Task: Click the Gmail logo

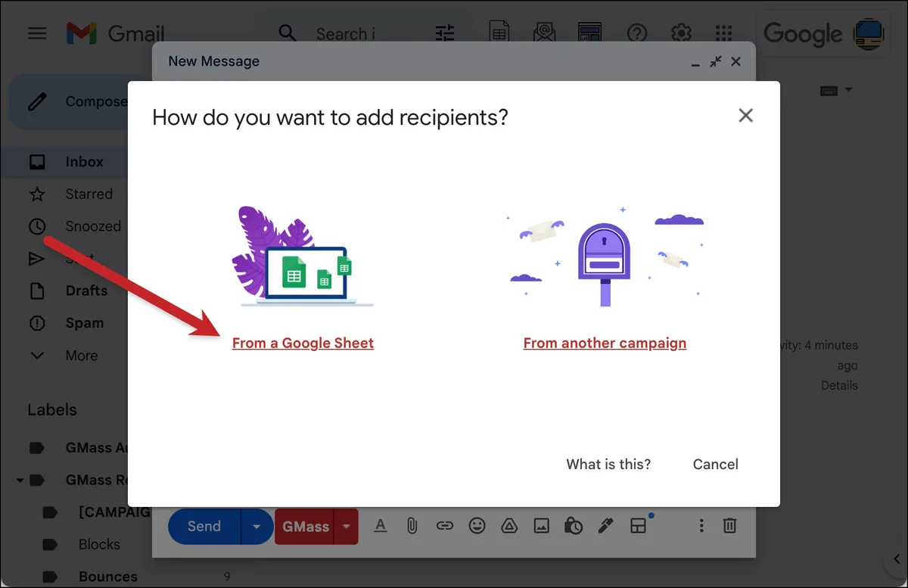Action: pos(115,33)
